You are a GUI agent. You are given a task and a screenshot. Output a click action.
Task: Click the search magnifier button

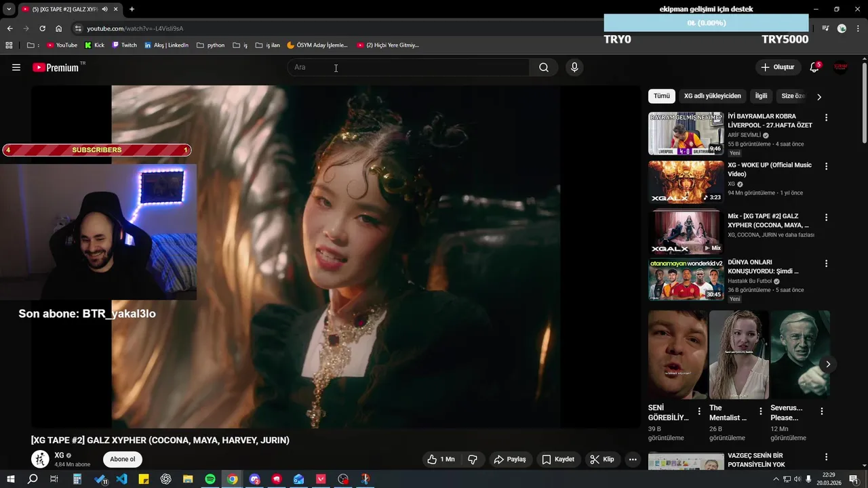544,67
